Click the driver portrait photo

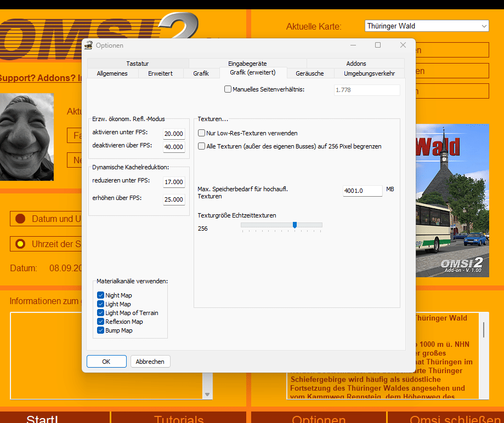point(27,137)
